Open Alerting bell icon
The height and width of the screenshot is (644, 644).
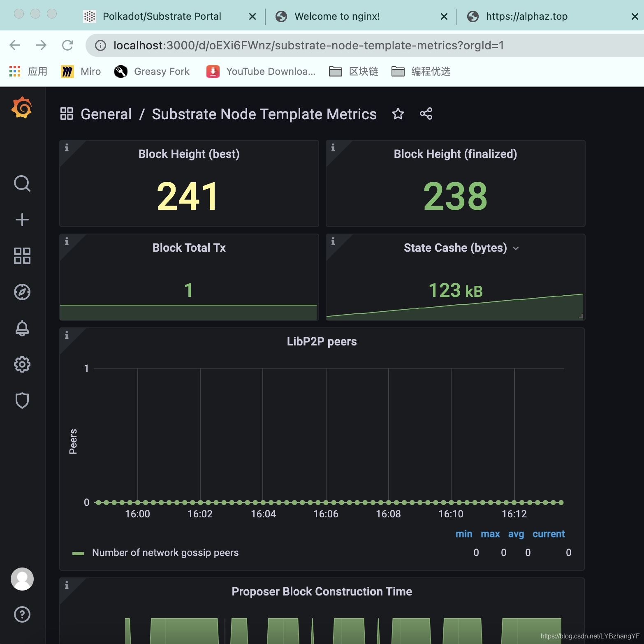coord(22,328)
